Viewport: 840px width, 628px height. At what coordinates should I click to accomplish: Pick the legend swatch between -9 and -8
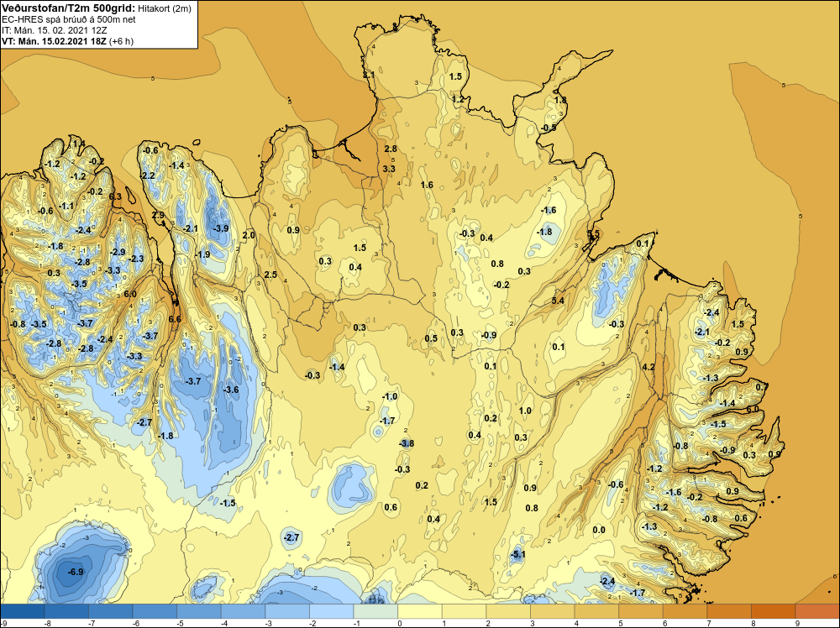22,611
